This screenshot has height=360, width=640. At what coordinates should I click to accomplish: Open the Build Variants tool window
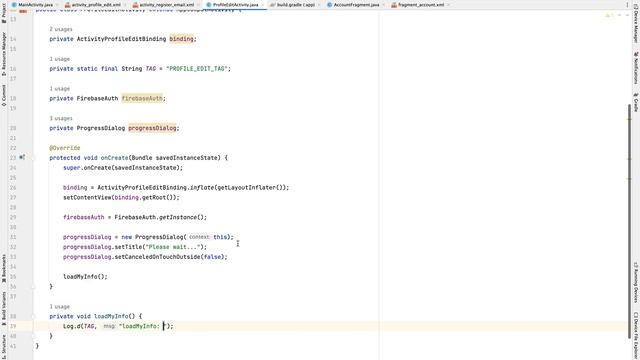click(4, 308)
